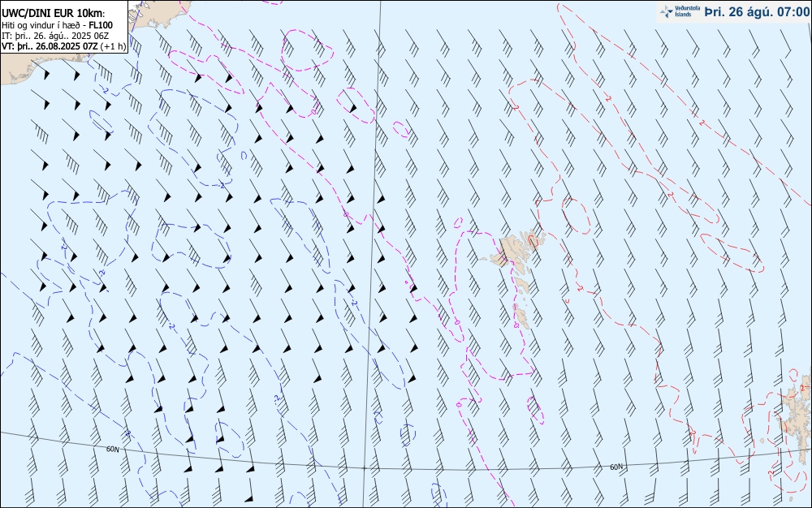Click the 'VT: þri.. 26.08.2025 07Z (+1 h)' line
This screenshot has width=812, height=508.
tap(63, 45)
